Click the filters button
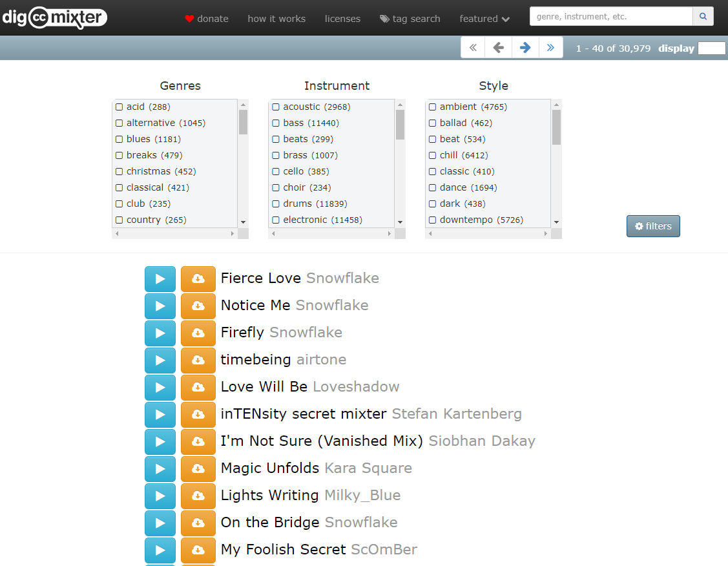 point(653,226)
